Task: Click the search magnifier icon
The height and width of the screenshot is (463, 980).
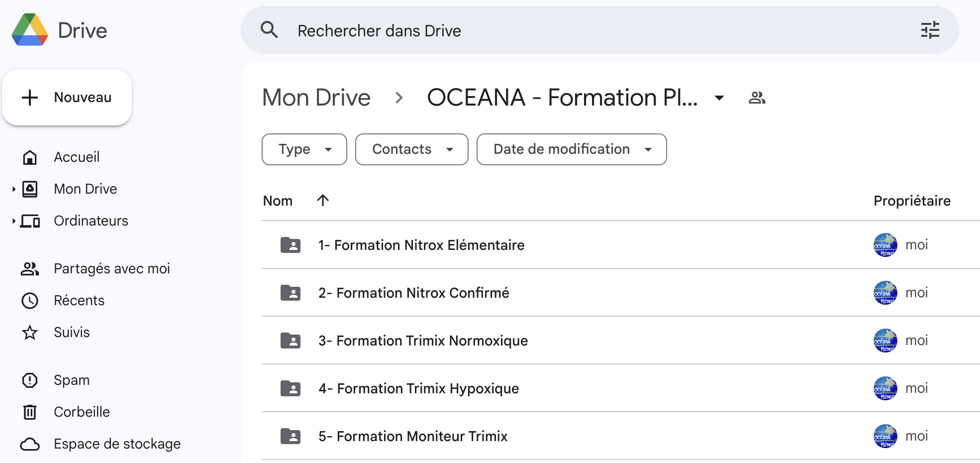Action: [269, 30]
